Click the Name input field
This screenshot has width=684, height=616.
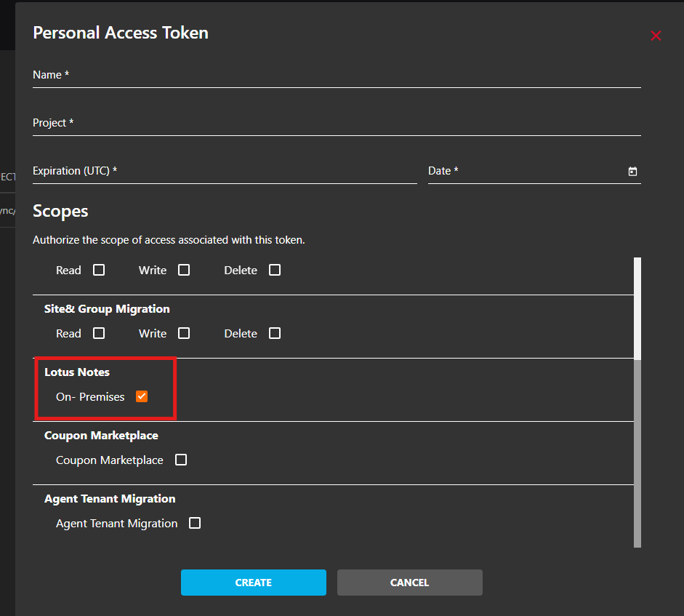[x=336, y=76]
